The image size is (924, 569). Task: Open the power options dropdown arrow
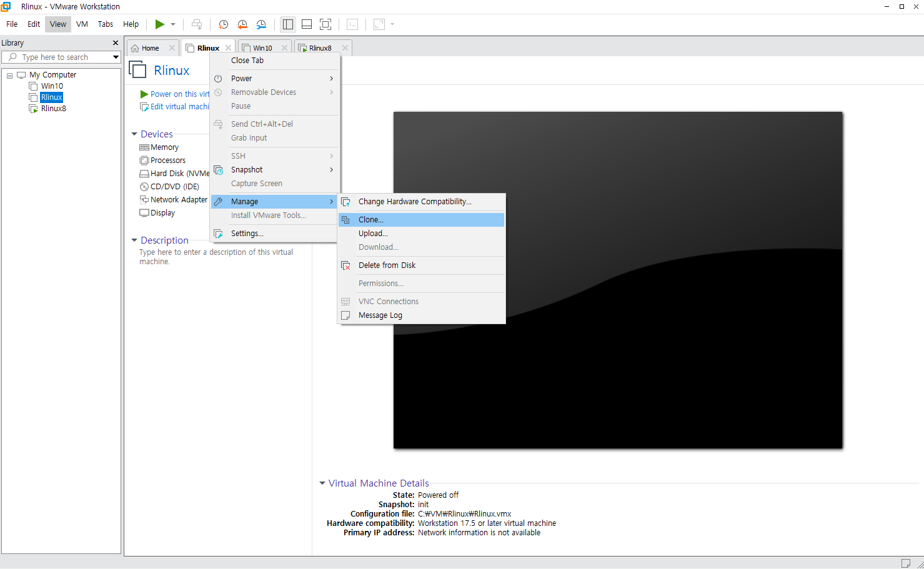(173, 24)
